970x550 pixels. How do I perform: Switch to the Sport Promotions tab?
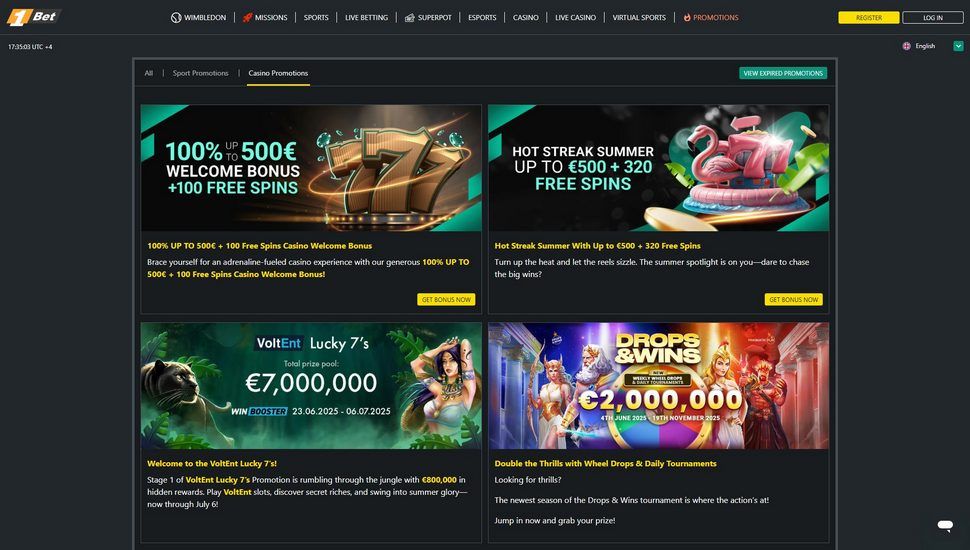point(200,73)
